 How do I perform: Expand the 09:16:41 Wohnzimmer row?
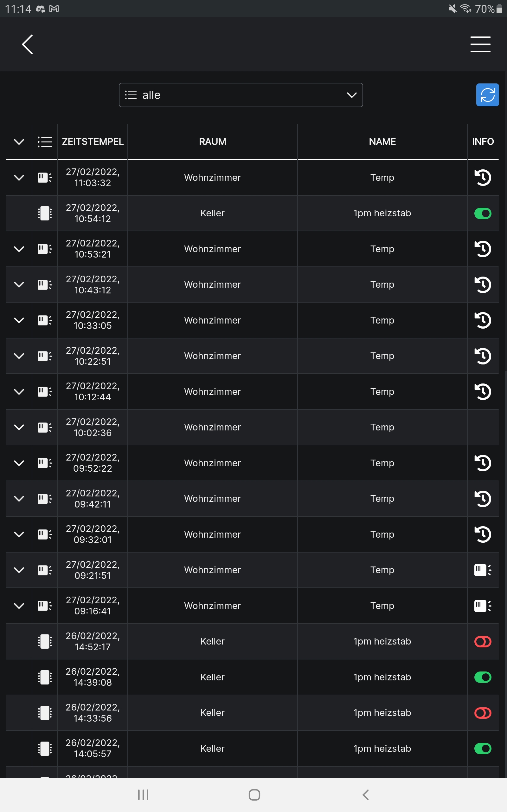(x=19, y=606)
